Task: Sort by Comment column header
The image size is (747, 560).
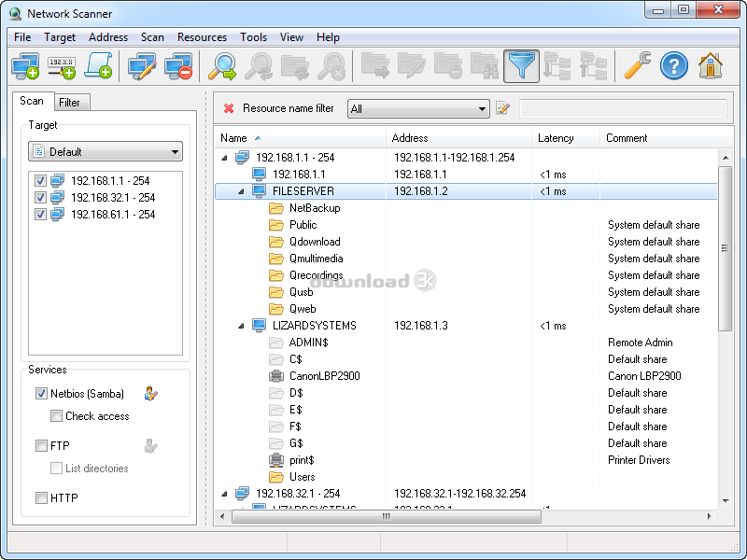Action: [x=666, y=138]
